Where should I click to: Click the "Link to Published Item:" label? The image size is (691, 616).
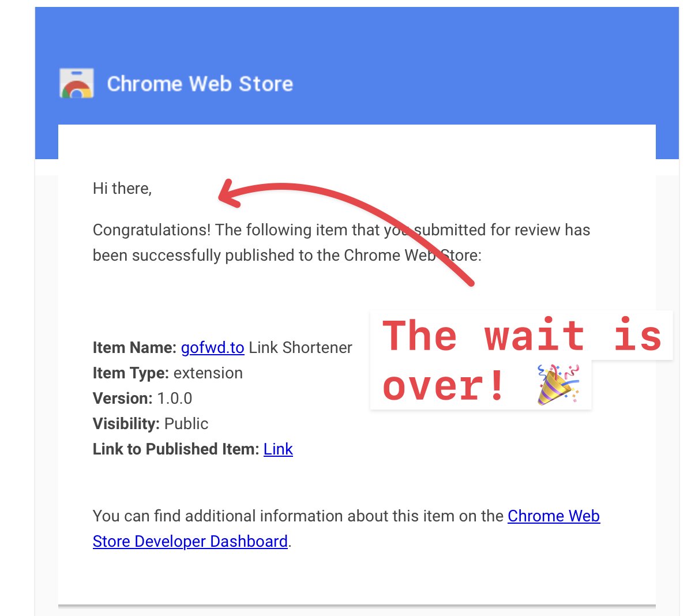(x=176, y=449)
